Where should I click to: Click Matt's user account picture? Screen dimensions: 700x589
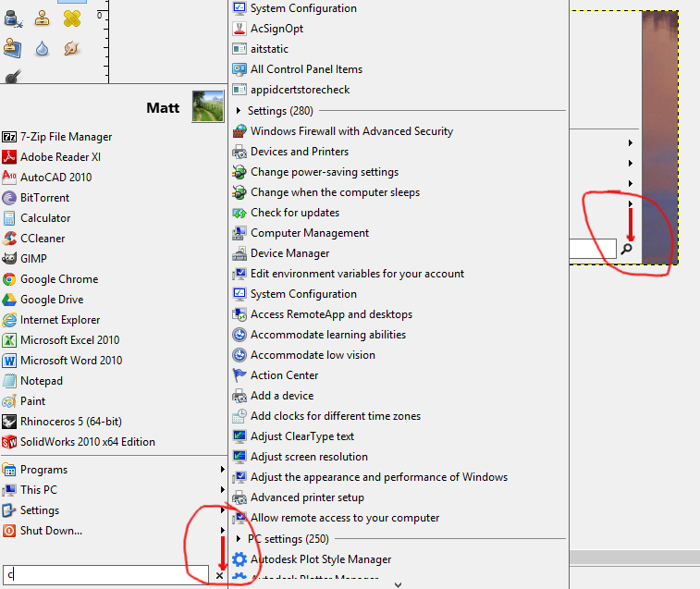tap(208, 106)
